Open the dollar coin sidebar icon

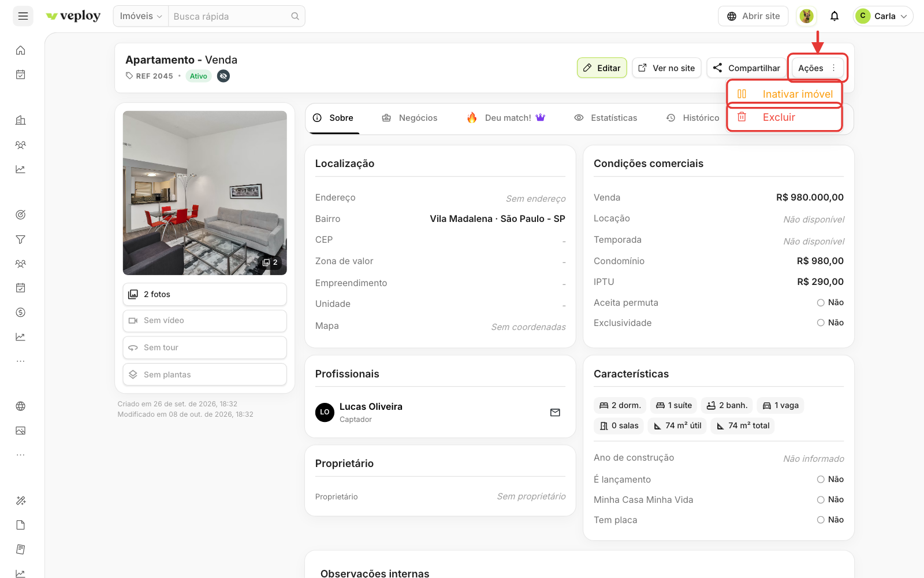click(21, 313)
